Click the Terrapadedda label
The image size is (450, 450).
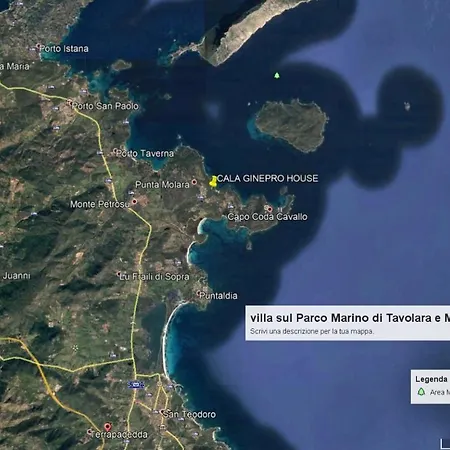pos(119,435)
